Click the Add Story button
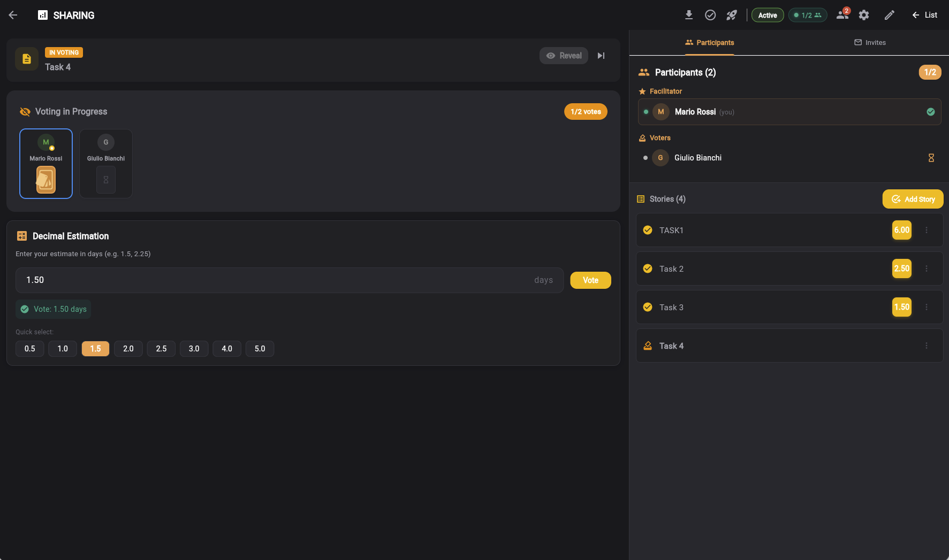949x560 pixels. [x=913, y=199]
